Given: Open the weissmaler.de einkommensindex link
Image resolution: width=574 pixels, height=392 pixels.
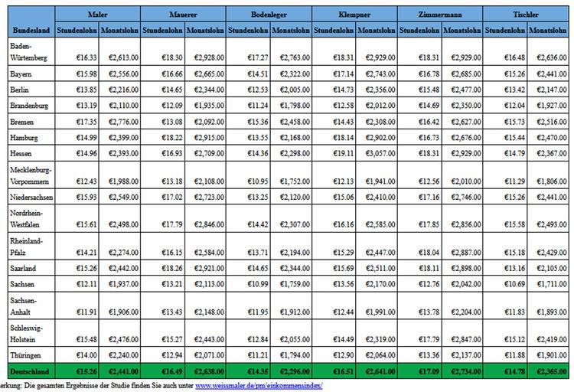Looking at the screenshot, I should (x=259, y=386).
